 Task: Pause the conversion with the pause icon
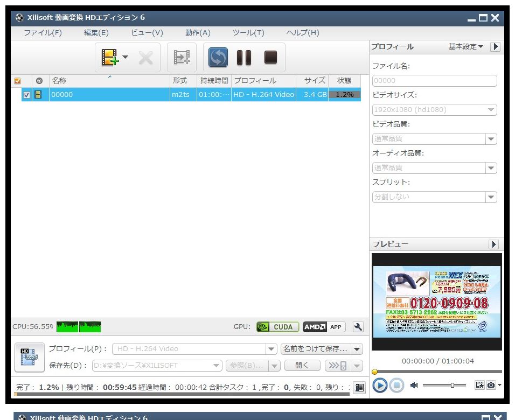pyautogui.click(x=244, y=58)
